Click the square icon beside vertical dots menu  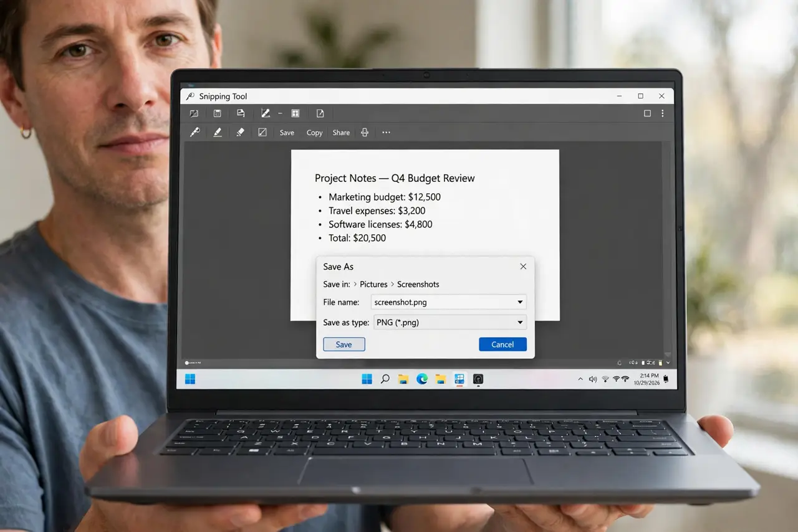647,113
